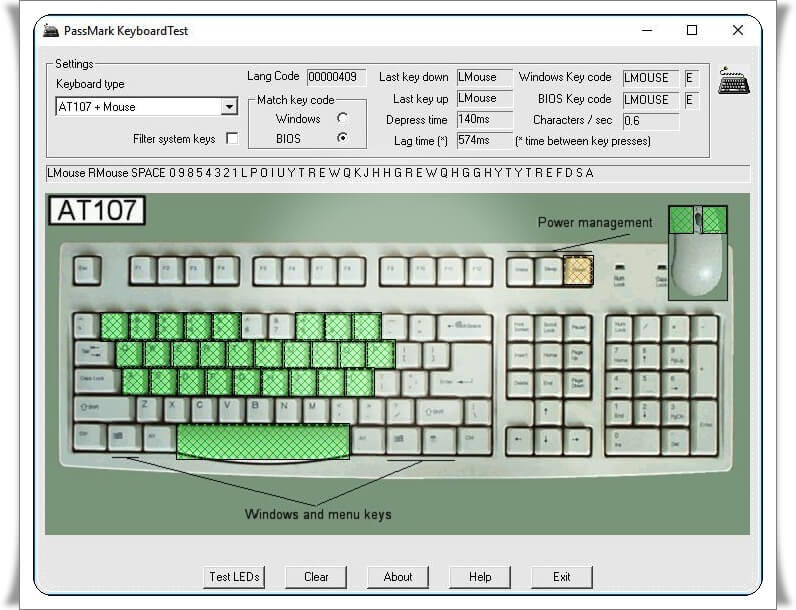Click the left Windows logo key

122,437
